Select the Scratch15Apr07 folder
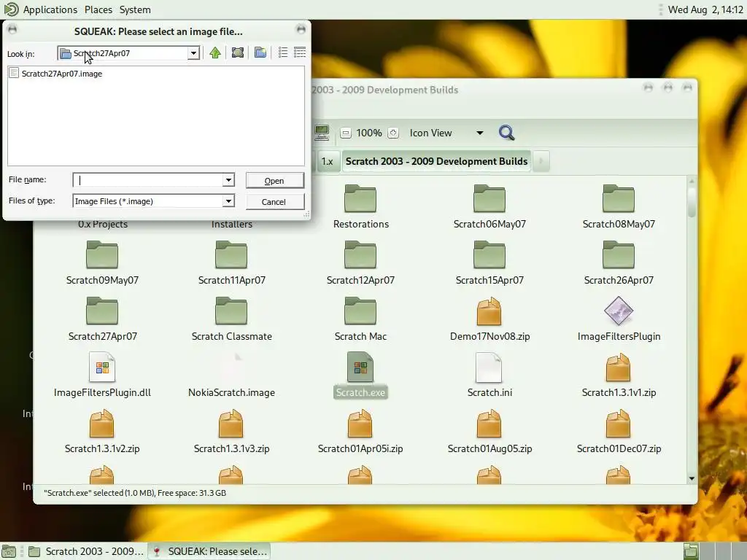Viewport: 747px width, 560px height. point(489,262)
